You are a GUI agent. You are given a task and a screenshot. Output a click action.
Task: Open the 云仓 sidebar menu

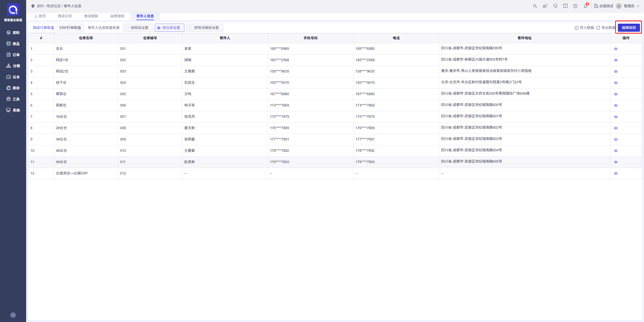[x=13, y=77]
